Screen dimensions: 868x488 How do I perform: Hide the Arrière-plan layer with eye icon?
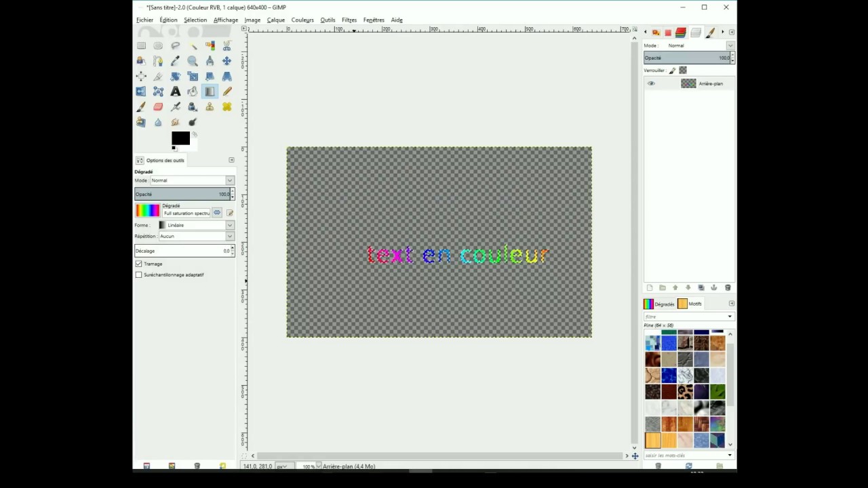pos(651,83)
